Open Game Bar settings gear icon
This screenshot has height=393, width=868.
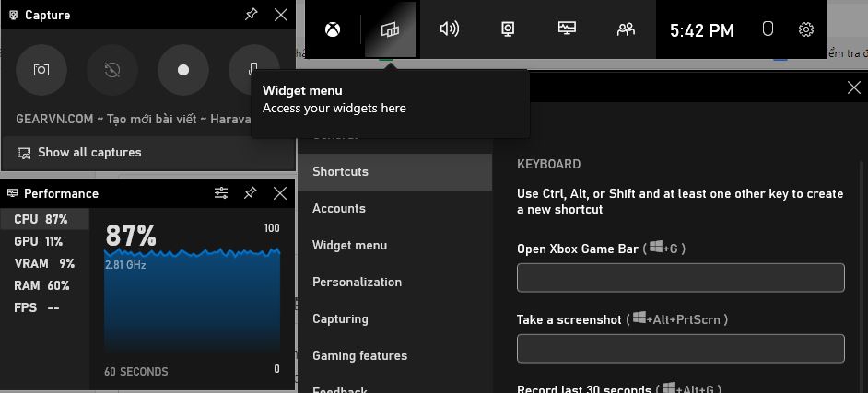pos(806,29)
